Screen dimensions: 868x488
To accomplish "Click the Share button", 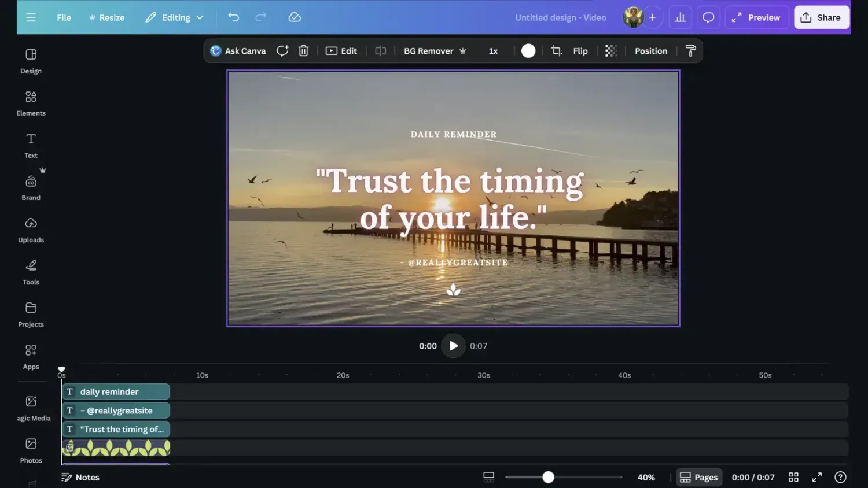I will click(x=822, y=17).
